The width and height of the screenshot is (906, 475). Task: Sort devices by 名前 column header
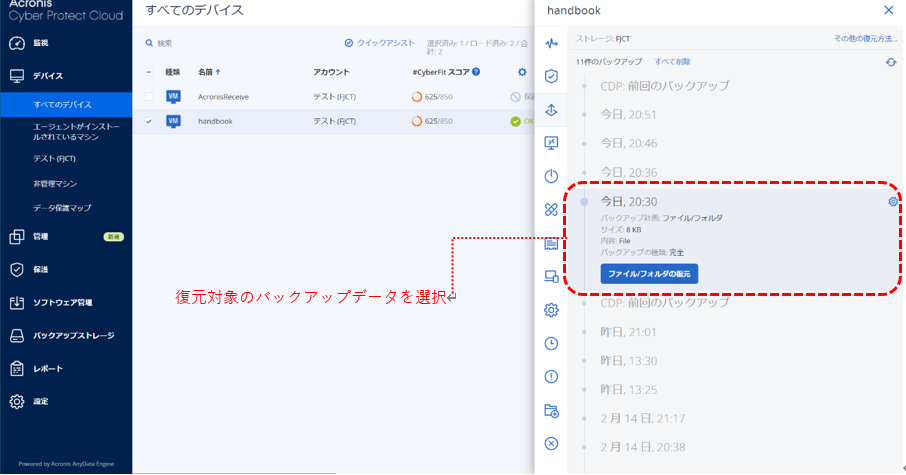coord(209,72)
